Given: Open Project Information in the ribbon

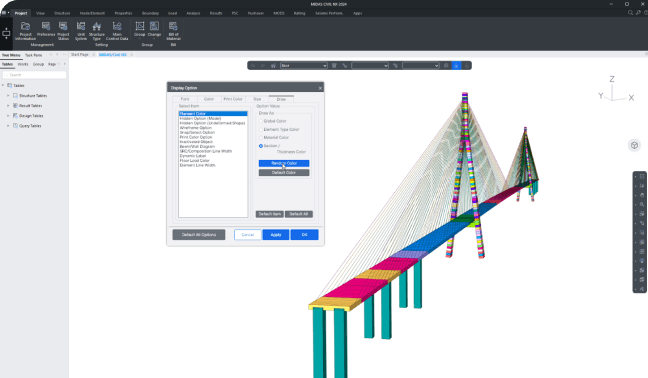Looking at the screenshot, I should (25, 31).
